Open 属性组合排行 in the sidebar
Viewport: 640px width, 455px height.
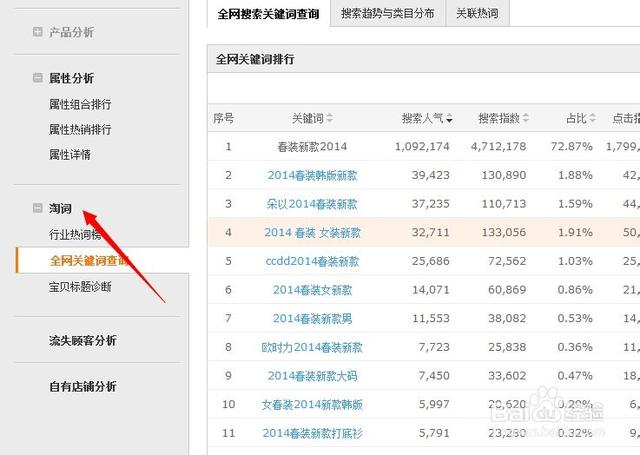[x=80, y=104]
